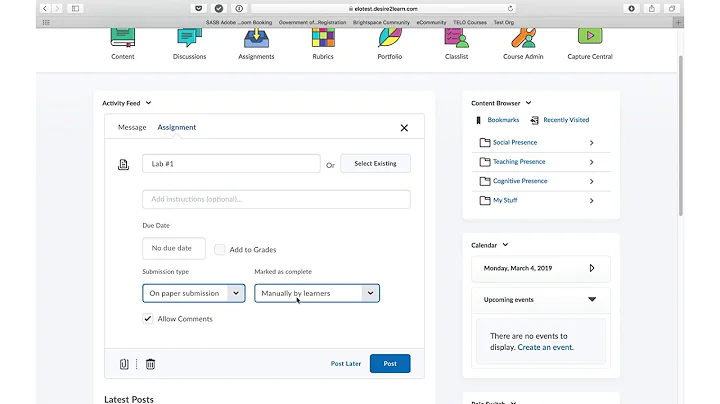Open the Marked as complete dropdown
This screenshot has width=720, height=404.
pyautogui.click(x=317, y=293)
